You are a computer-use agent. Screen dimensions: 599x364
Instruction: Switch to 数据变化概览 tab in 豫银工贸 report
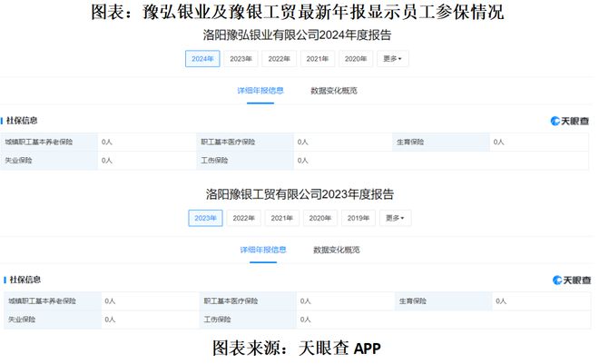[x=337, y=251]
